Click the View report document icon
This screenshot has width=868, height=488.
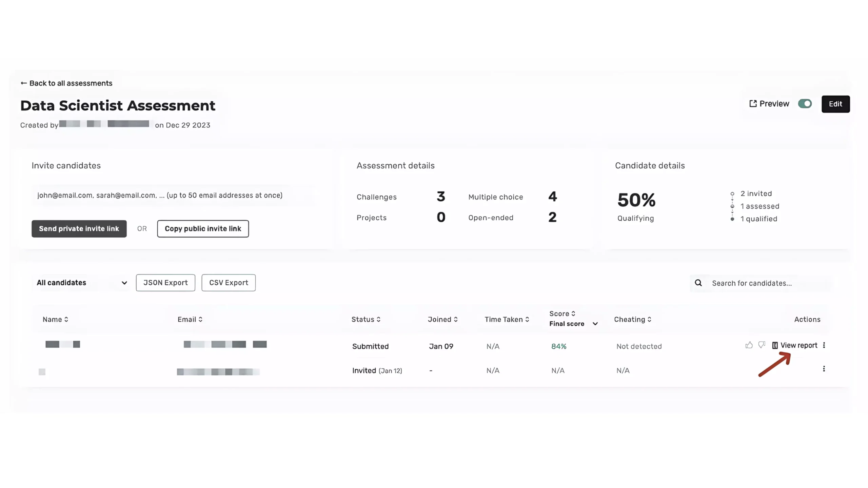[x=775, y=345]
